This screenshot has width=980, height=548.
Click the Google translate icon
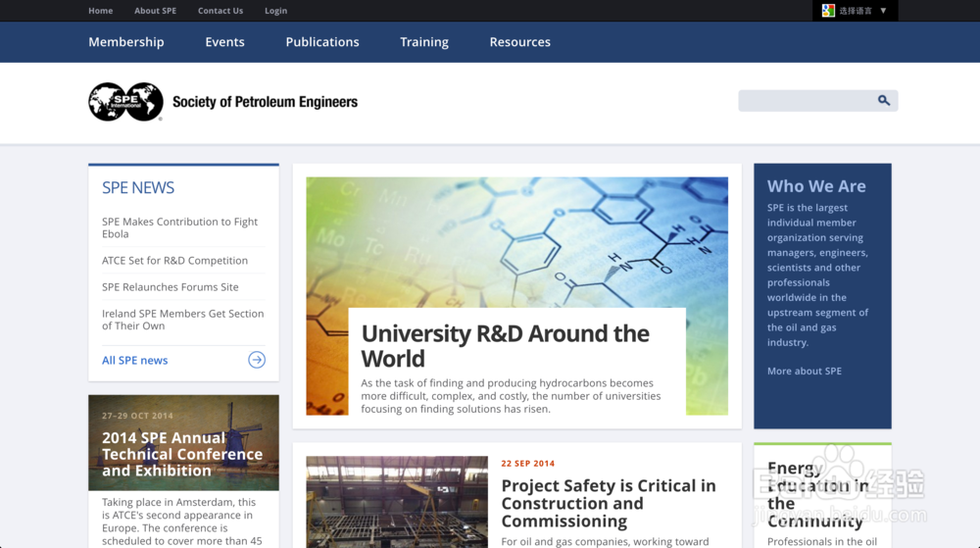(x=828, y=11)
